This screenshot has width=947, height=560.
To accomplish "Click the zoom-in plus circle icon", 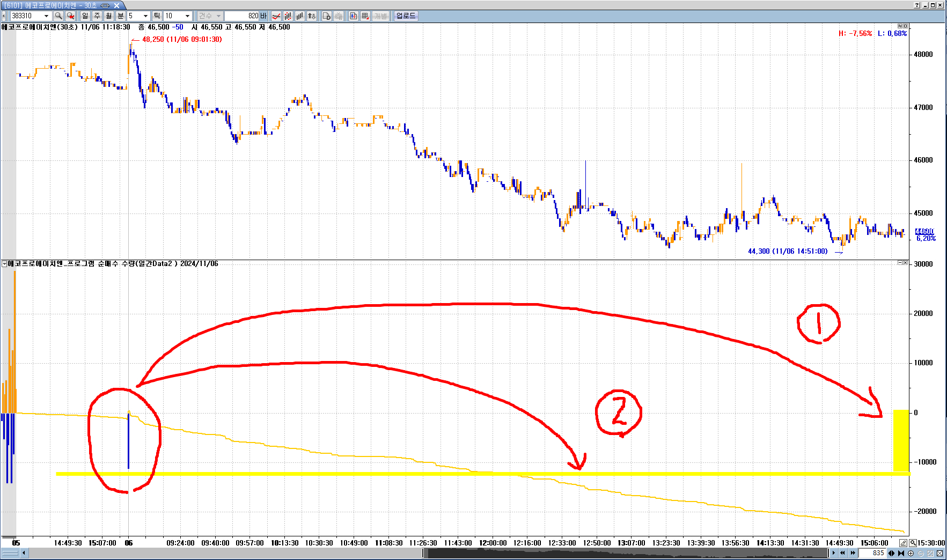I will pos(911,553).
